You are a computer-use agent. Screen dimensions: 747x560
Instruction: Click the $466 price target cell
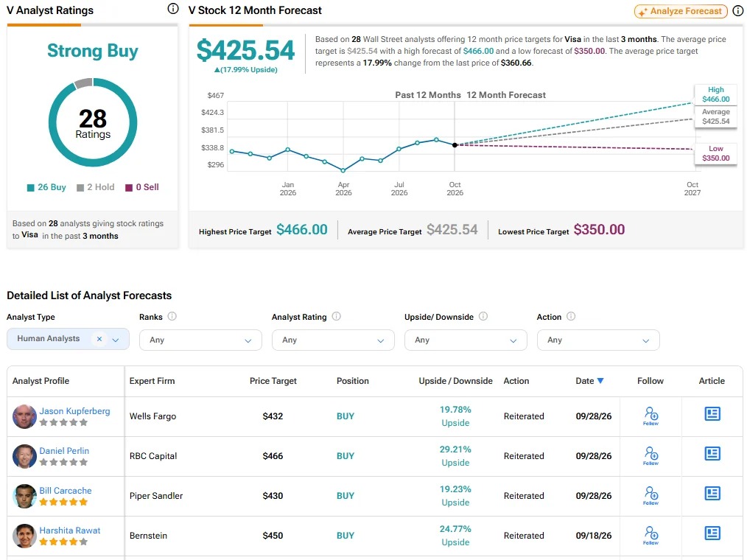pos(273,456)
